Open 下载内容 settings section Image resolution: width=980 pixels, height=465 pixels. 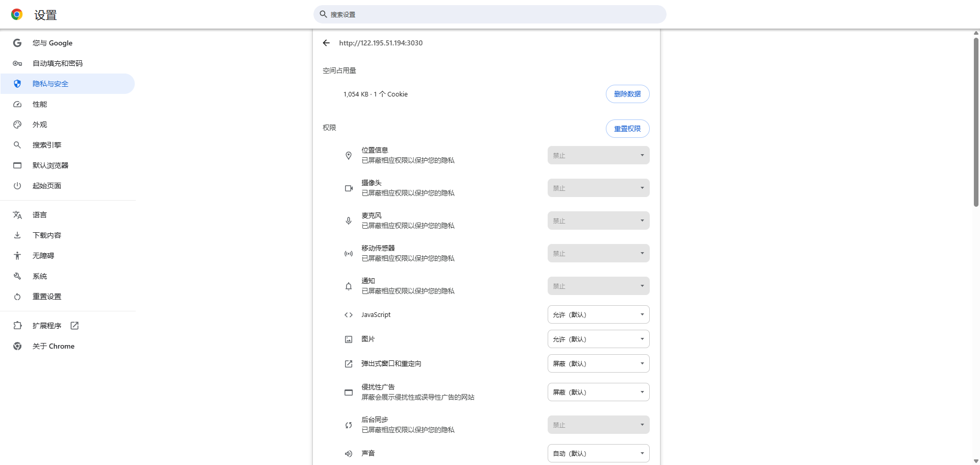[67, 235]
